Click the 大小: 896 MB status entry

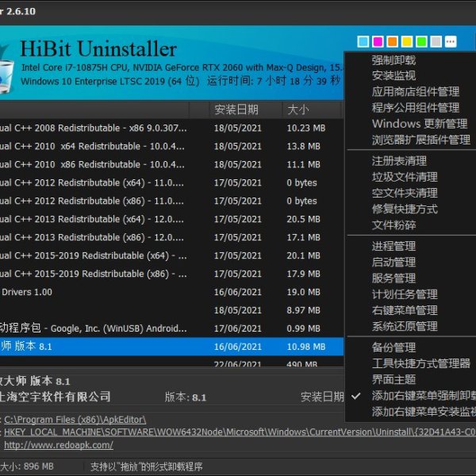(x=27, y=466)
